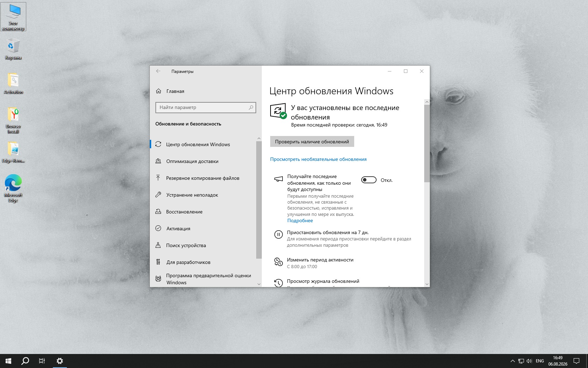
Task: Click the main pane scroll up arrow
Action: pyautogui.click(x=427, y=102)
